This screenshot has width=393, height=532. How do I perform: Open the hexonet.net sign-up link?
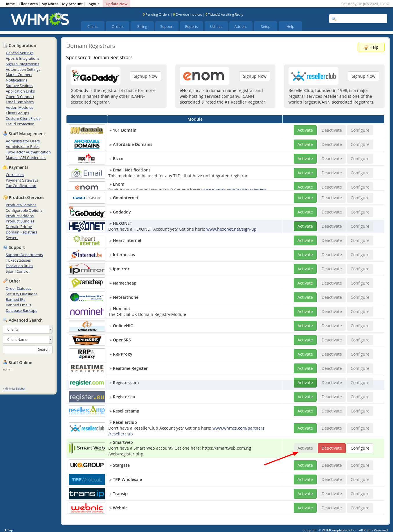point(231,229)
